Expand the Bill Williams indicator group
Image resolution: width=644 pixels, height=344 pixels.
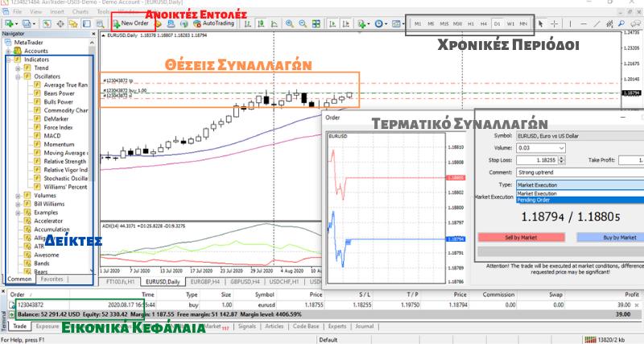pos(18,204)
